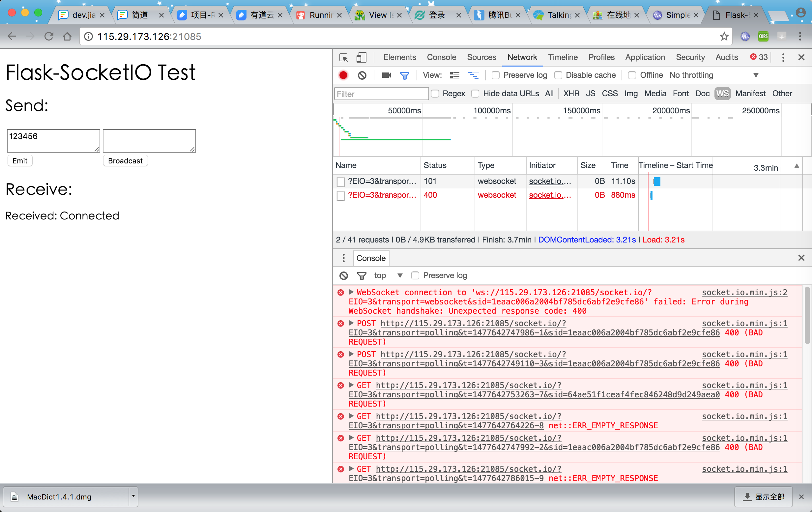Image resolution: width=812 pixels, height=512 pixels.
Task: Clear the console messages
Action: [x=343, y=275]
